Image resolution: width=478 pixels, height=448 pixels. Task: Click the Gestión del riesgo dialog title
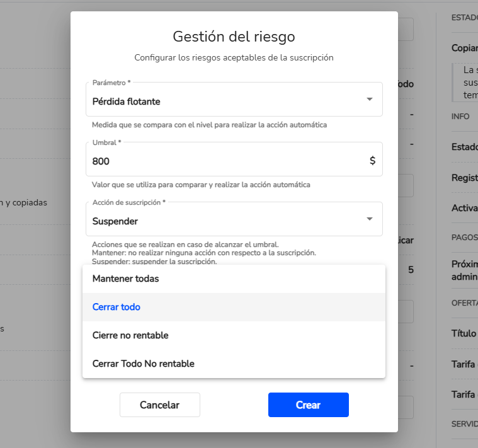(x=234, y=37)
